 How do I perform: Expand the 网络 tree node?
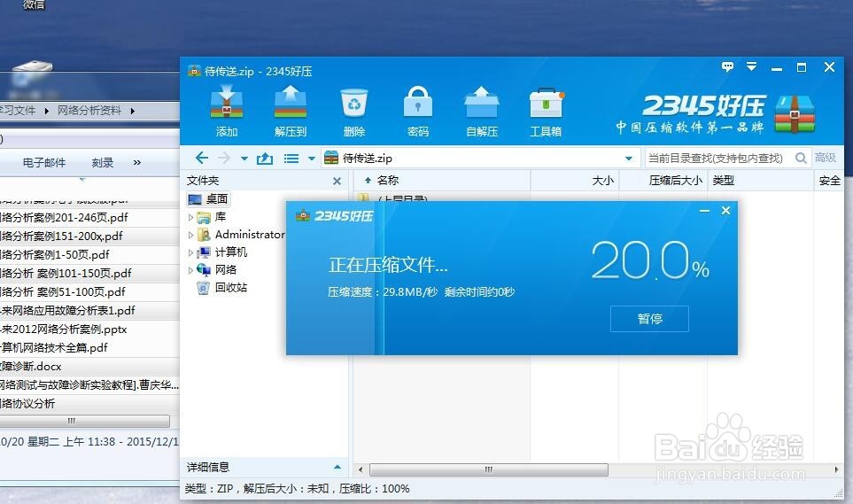click(191, 270)
